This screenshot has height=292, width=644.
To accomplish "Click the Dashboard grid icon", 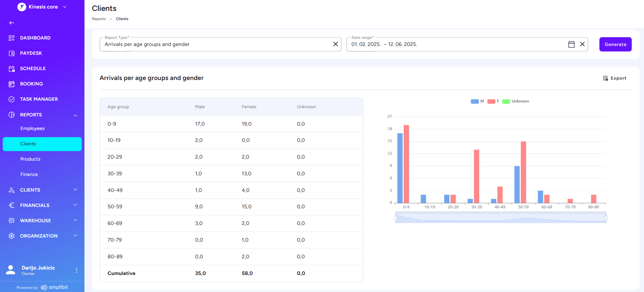I will point(12,38).
